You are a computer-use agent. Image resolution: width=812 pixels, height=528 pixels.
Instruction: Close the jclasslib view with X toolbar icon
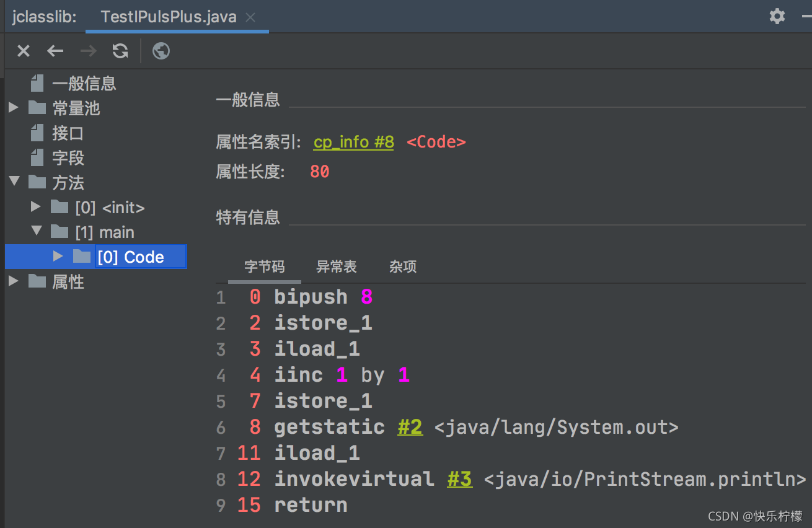tap(24, 51)
